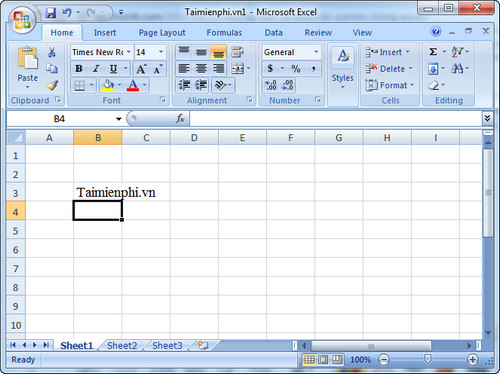
Task: Increase indent in Alignment group
Action: click(x=201, y=85)
